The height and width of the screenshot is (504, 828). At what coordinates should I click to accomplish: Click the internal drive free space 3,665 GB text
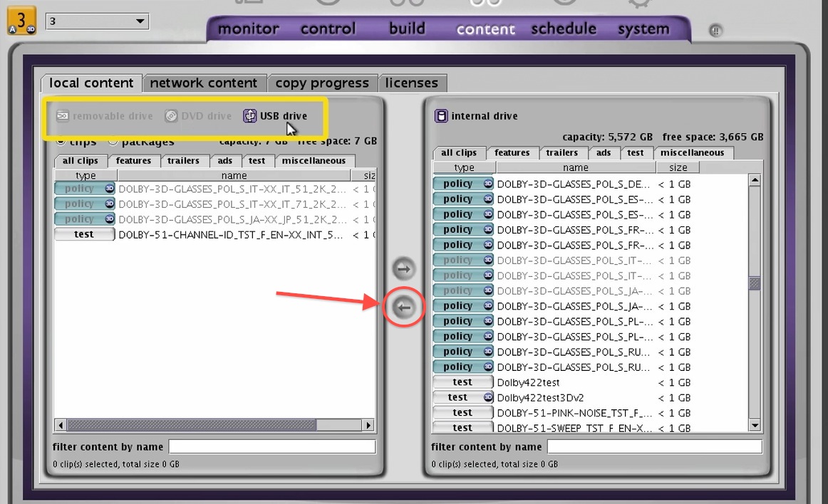click(x=713, y=137)
